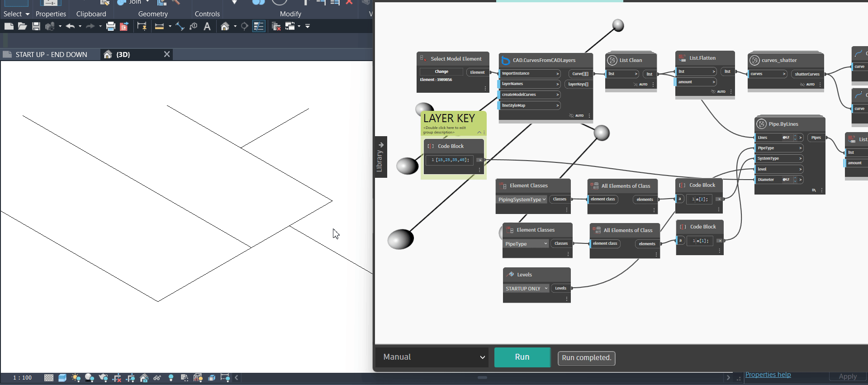Toggle the @L2 level on the Lines port
Screen dimensions: 868x385
pyautogui.click(x=786, y=138)
